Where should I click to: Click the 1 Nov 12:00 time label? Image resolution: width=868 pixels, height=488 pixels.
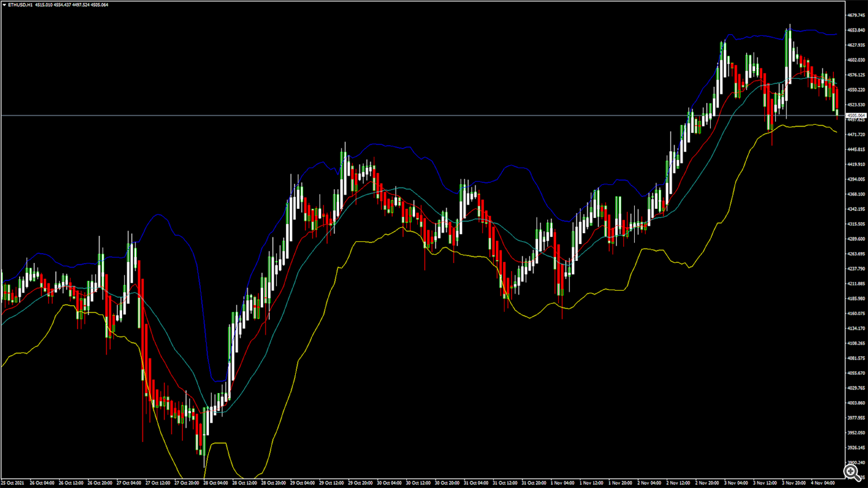tap(591, 483)
